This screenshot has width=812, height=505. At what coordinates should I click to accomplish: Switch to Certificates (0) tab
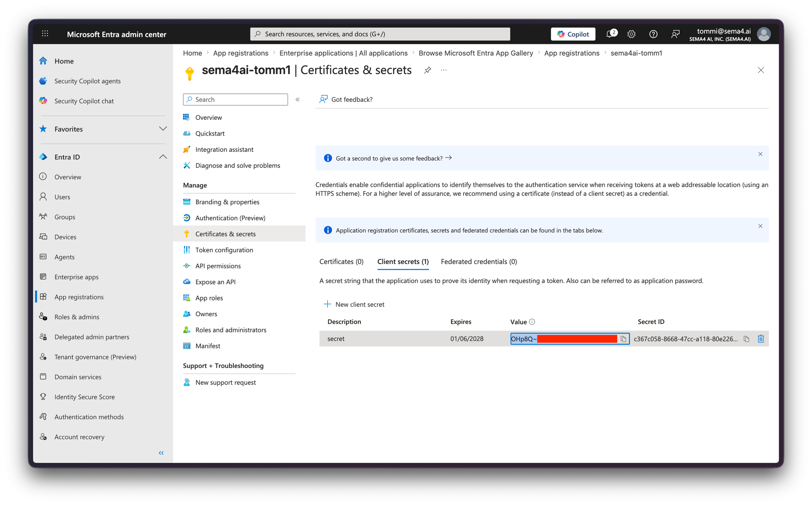coord(341,261)
